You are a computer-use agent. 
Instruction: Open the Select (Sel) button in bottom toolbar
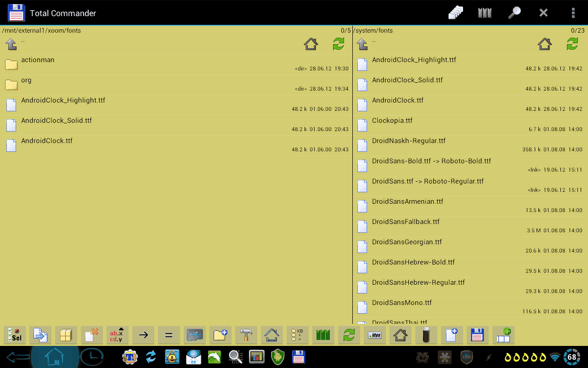[x=15, y=335]
